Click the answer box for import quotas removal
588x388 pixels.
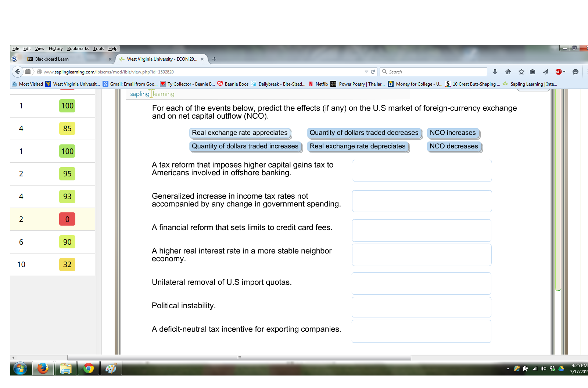pos(422,283)
